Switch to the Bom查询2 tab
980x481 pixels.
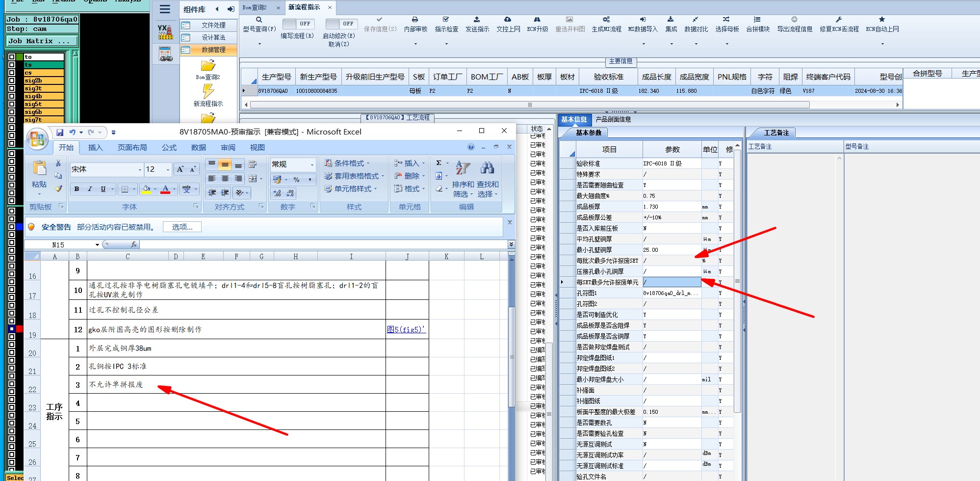(255, 7)
